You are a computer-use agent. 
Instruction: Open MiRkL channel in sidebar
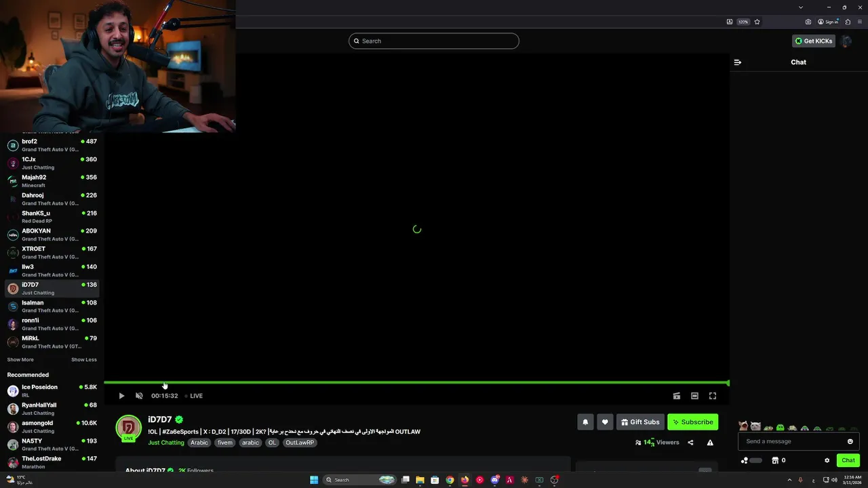point(52,342)
